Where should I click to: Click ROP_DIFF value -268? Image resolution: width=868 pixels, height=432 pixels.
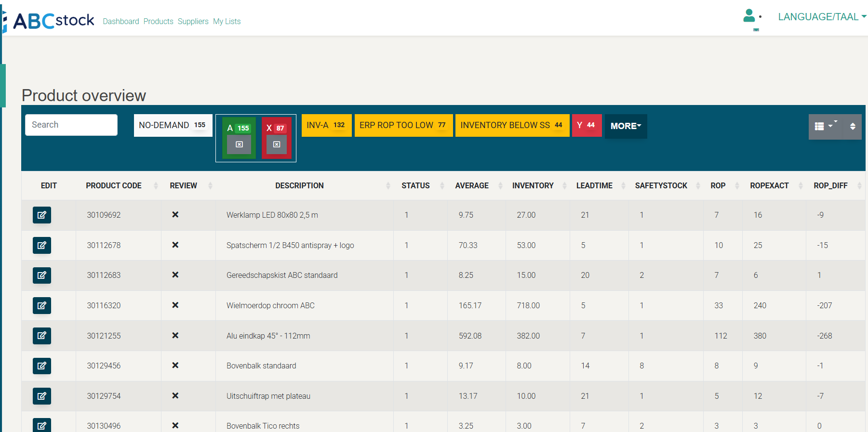click(x=825, y=336)
